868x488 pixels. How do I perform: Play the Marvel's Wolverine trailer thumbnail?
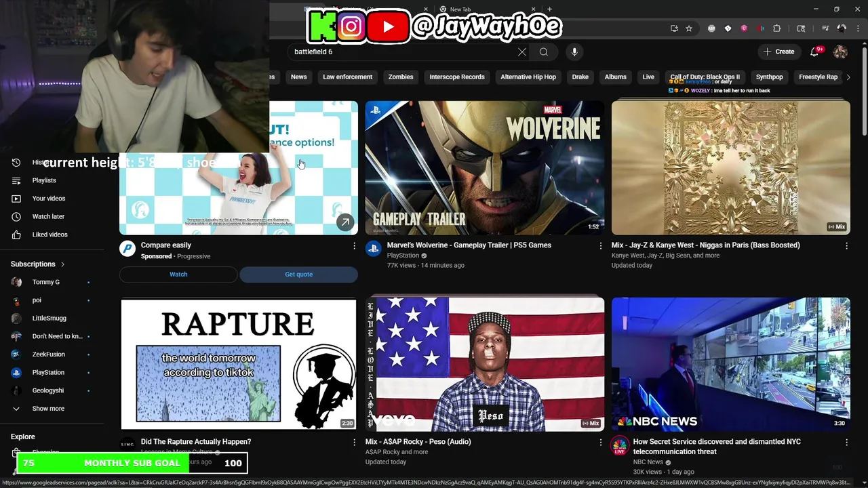pos(485,168)
